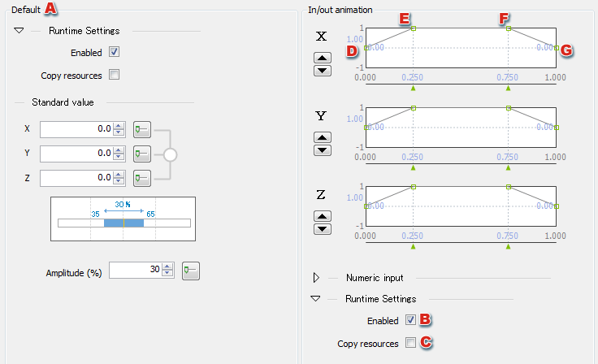Image resolution: width=598 pixels, height=364 pixels.
Task: Click the Amplitude link icon button
Action: tap(190, 271)
